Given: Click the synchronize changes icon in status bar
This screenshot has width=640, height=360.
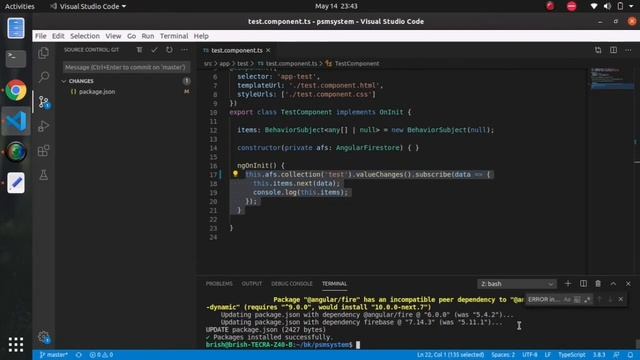Looking at the screenshot, I should pos(79,355).
